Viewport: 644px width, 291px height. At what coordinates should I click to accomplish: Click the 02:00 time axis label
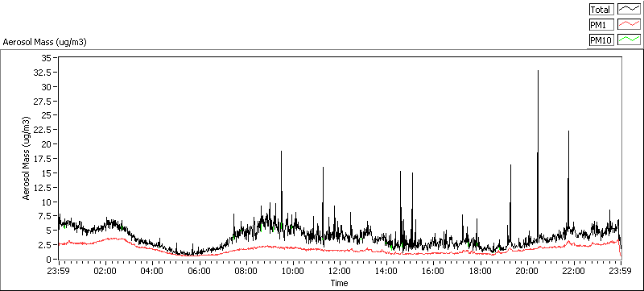[x=105, y=271]
